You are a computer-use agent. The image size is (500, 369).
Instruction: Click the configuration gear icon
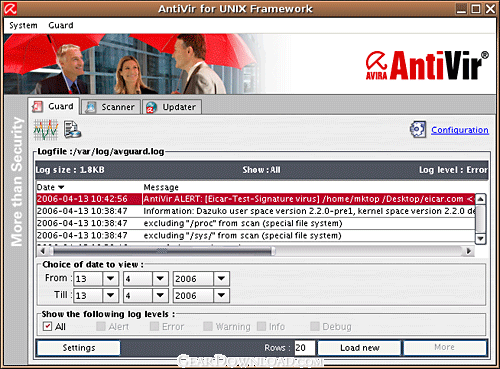click(x=418, y=130)
